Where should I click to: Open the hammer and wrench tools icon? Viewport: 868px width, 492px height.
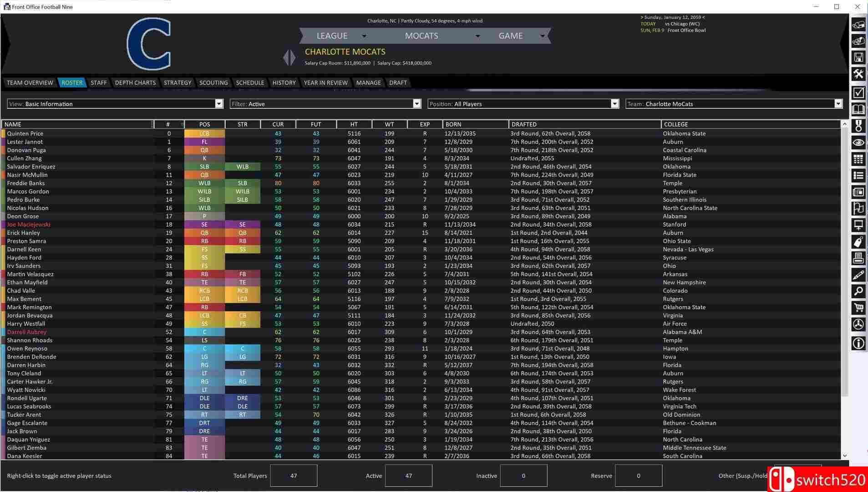[858, 74]
